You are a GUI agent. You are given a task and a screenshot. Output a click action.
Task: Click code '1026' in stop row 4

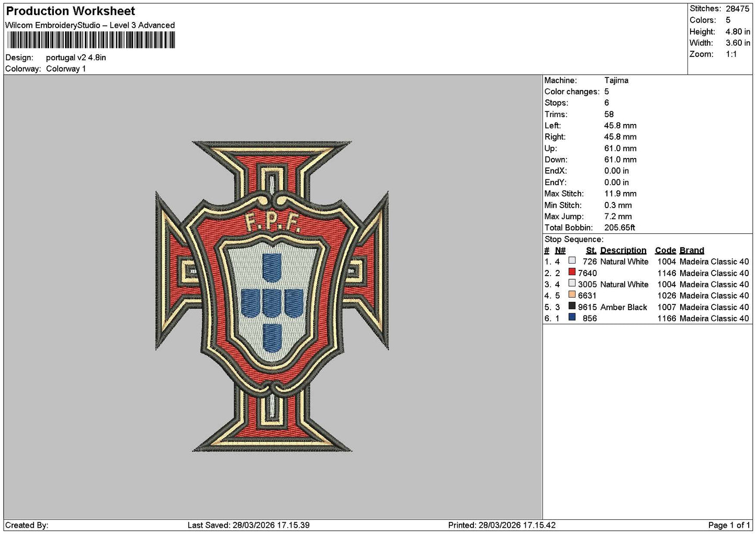tap(667, 296)
